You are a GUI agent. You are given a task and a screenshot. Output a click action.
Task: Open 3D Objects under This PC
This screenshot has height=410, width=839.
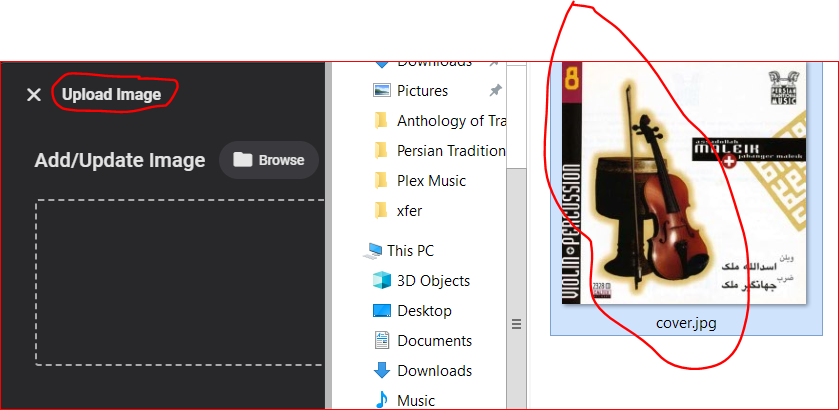click(x=433, y=281)
